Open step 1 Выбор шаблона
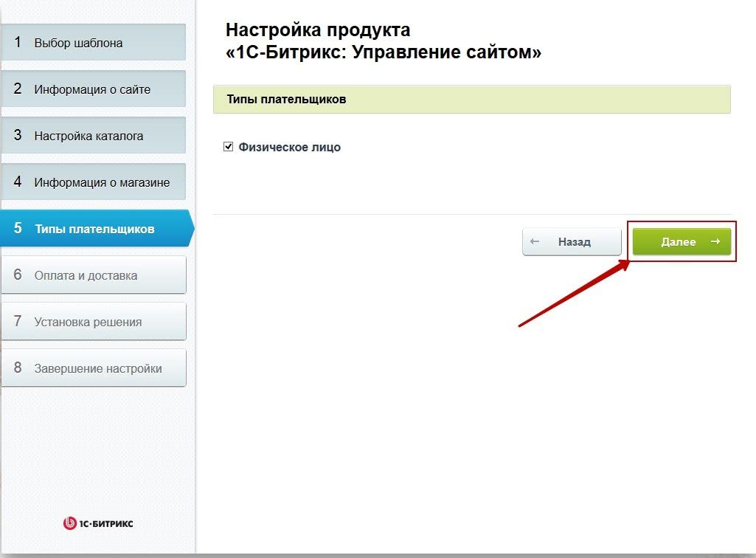Screen dimensions: 756x558 click(93, 43)
